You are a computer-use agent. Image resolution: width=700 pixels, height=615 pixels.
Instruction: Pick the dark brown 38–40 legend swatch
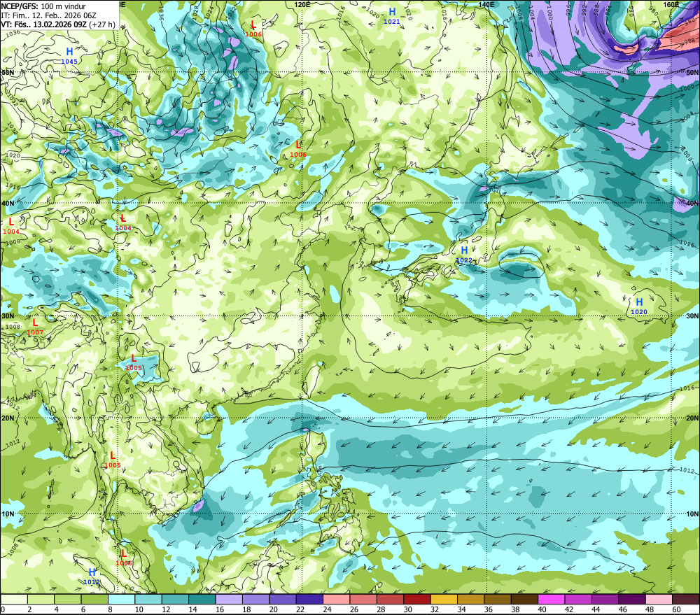pos(525,599)
